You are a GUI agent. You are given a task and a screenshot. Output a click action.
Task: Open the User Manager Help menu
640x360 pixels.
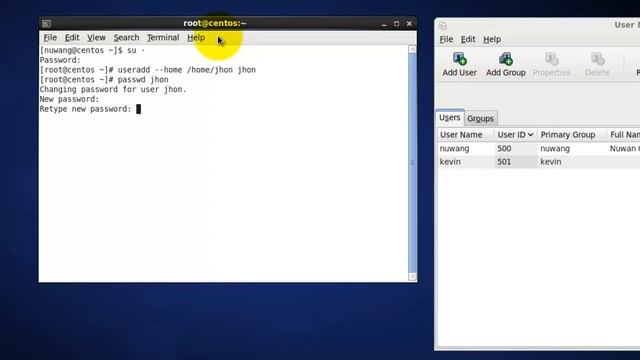click(492, 39)
